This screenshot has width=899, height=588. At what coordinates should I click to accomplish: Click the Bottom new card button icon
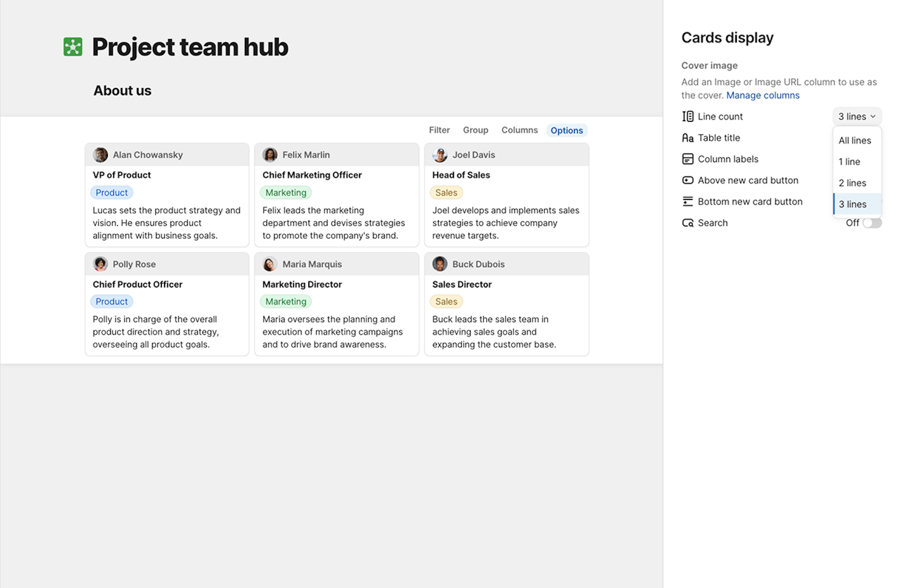687,202
